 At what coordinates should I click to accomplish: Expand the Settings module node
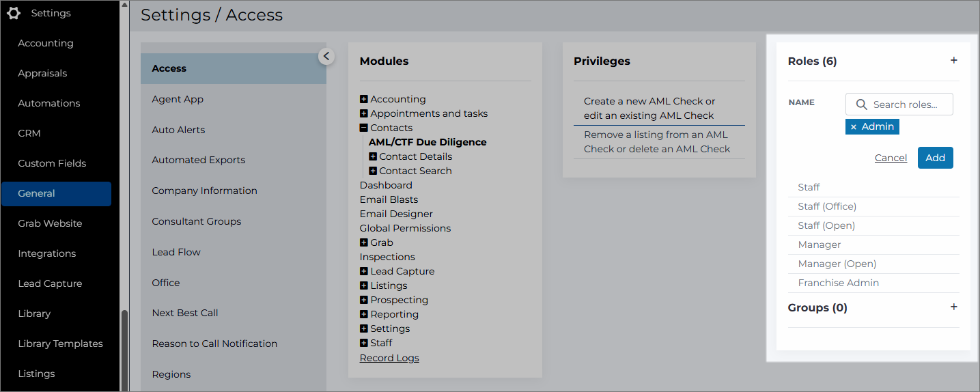point(364,328)
